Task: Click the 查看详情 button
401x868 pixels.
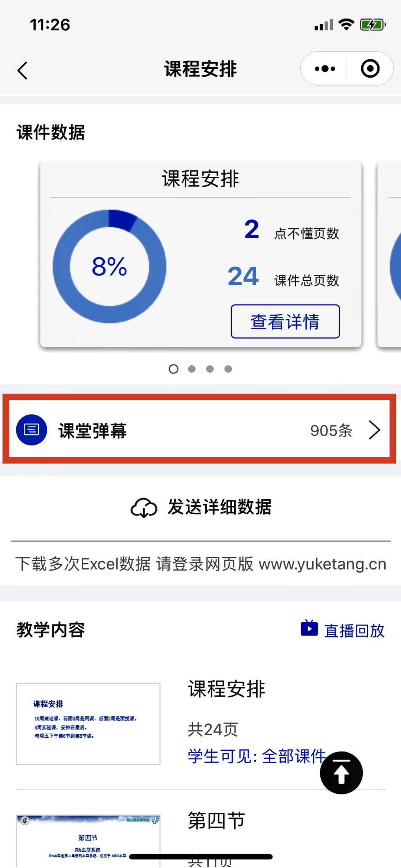Action: [x=285, y=322]
